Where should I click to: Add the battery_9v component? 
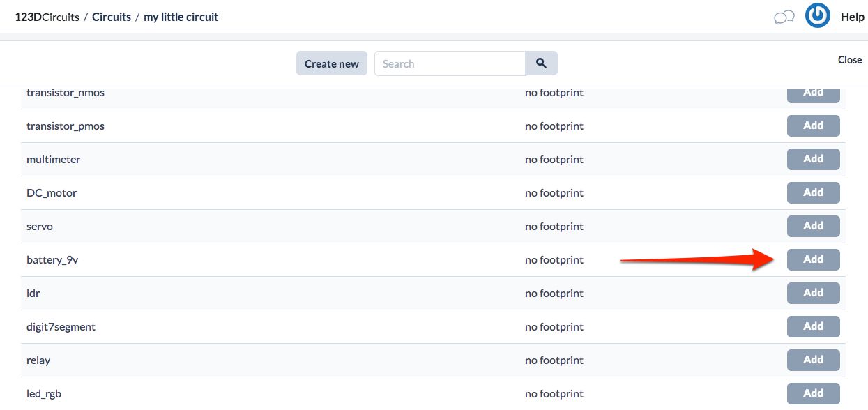(x=813, y=259)
